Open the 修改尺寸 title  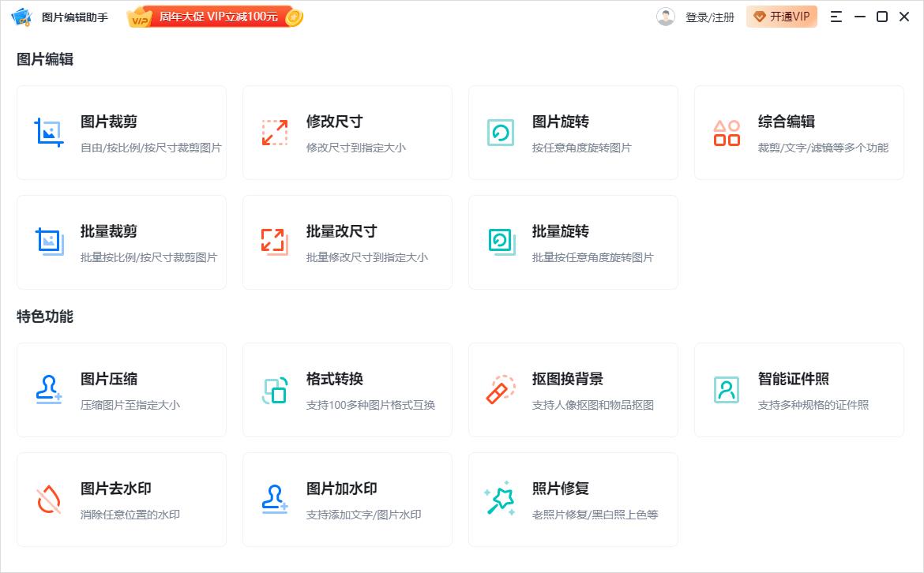334,122
